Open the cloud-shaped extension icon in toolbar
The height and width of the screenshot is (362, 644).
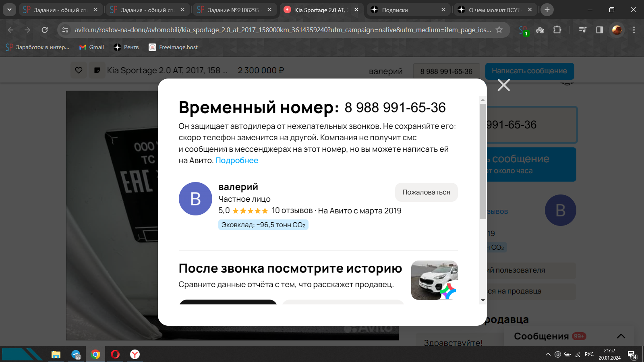(x=540, y=30)
